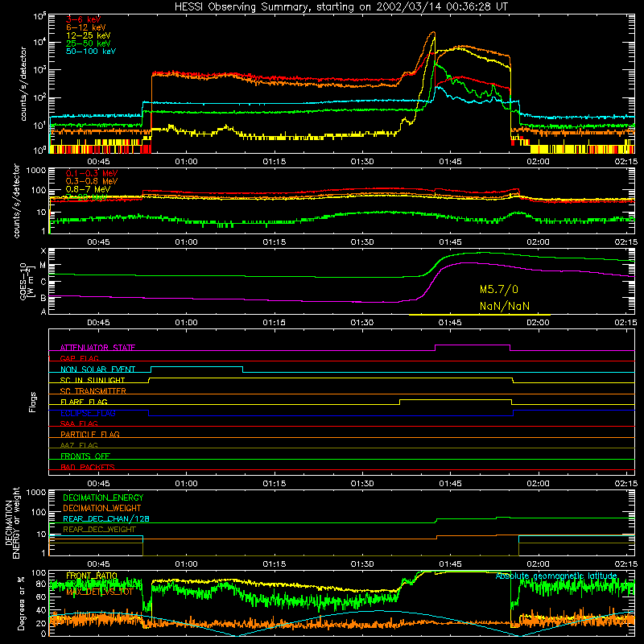Click 01:45 tick label under top panel
Screen dimensions: 644x644
point(450,162)
